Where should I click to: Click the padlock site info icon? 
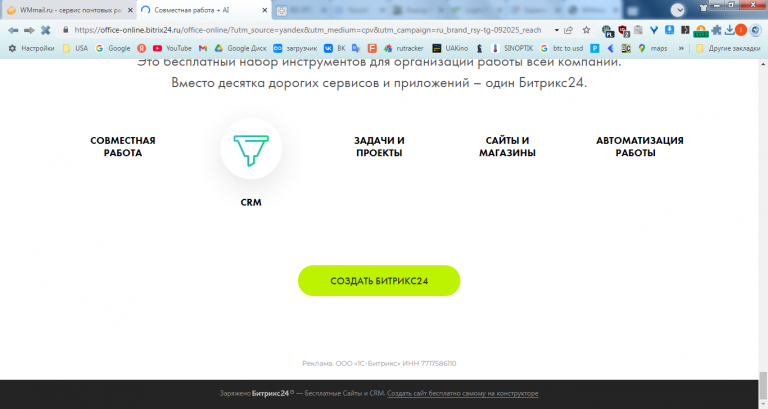(66, 30)
